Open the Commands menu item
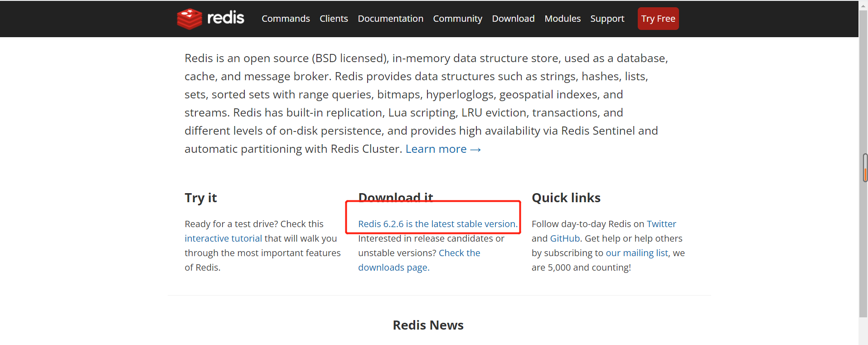This screenshot has height=345, width=868. click(286, 19)
